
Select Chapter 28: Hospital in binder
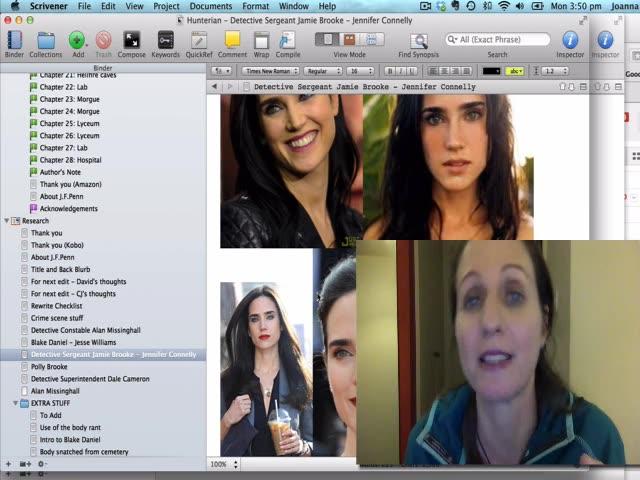point(70,160)
